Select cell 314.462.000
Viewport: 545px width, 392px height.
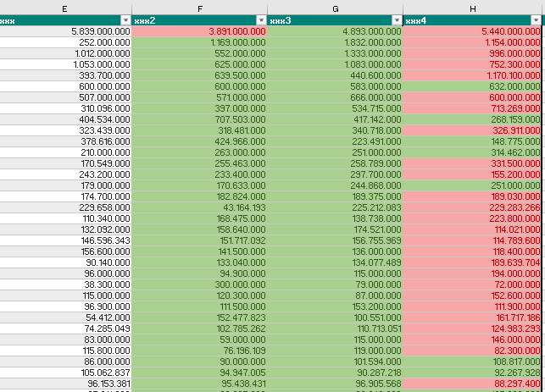click(472, 152)
